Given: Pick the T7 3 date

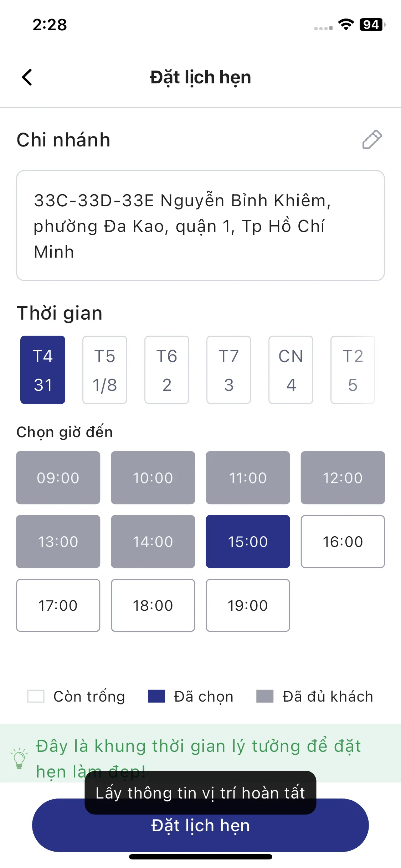Looking at the screenshot, I should [229, 370].
